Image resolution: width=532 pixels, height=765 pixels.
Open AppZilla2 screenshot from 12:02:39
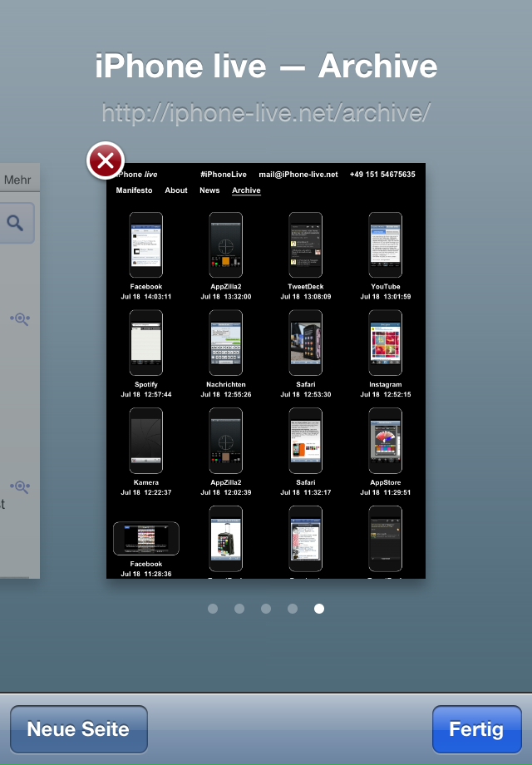point(226,441)
